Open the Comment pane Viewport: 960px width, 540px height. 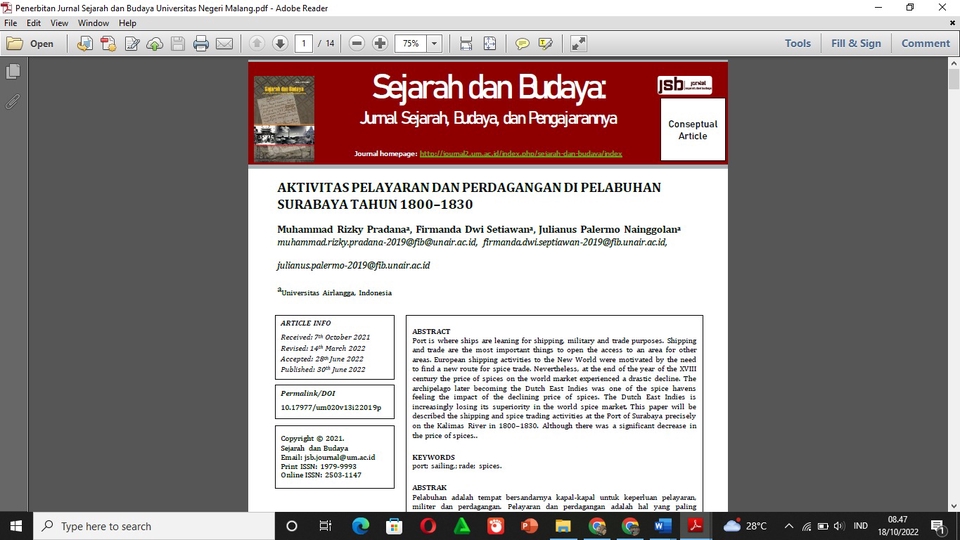(x=925, y=43)
